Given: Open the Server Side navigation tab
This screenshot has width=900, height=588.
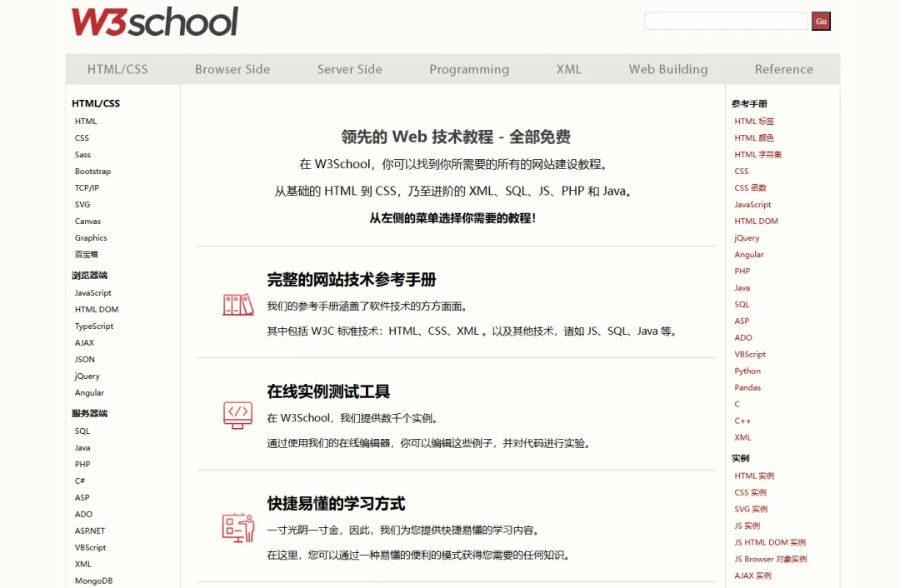Looking at the screenshot, I should tap(349, 69).
